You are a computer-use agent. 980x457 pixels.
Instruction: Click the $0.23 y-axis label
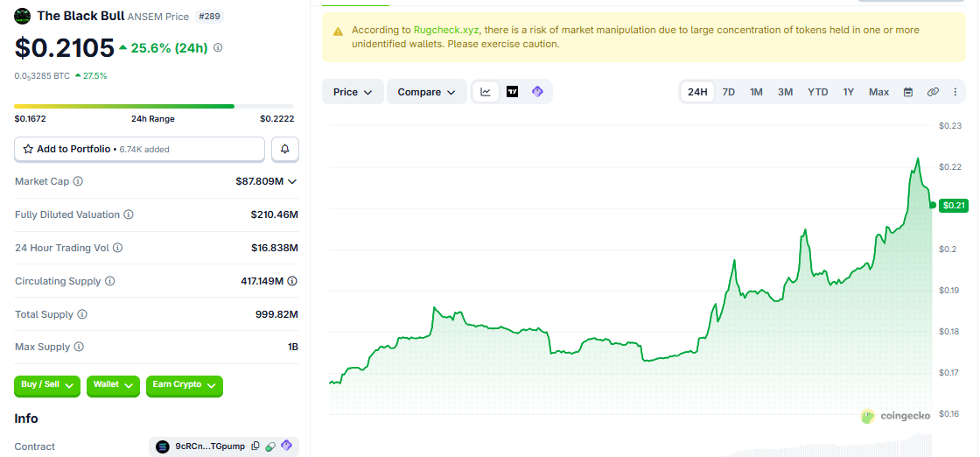pos(950,126)
